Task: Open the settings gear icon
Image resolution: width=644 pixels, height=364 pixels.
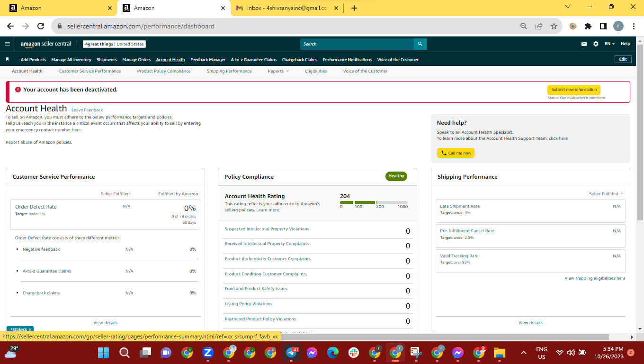Action: click(x=596, y=44)
